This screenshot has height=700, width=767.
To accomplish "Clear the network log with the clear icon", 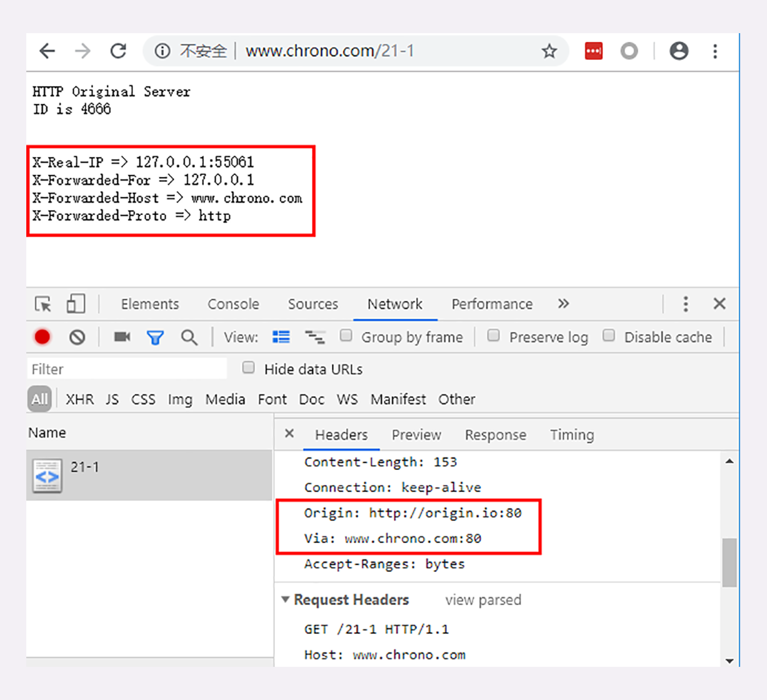I will click(x=77, y=337).
